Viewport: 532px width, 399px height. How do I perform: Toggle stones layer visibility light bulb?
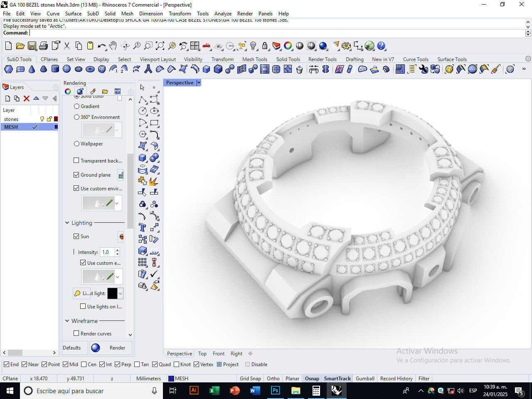[x=42, y=119]
